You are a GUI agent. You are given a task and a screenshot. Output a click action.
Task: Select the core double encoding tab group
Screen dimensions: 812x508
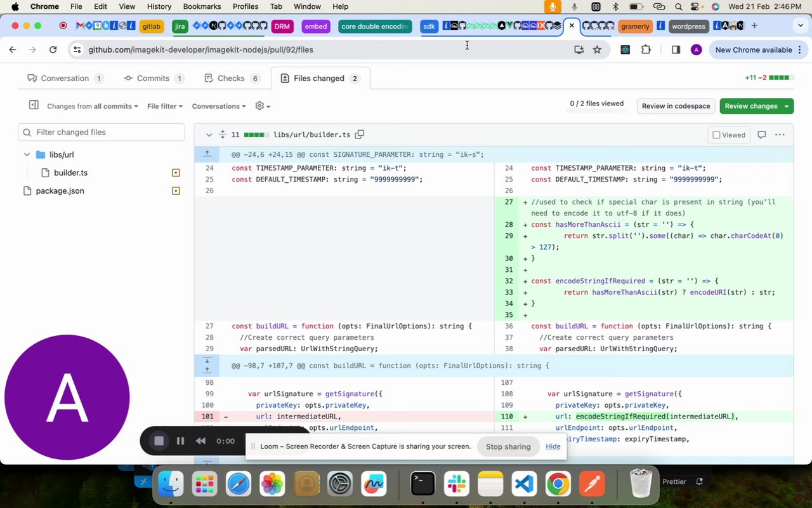pyautogui.click(x=375, y=26)
